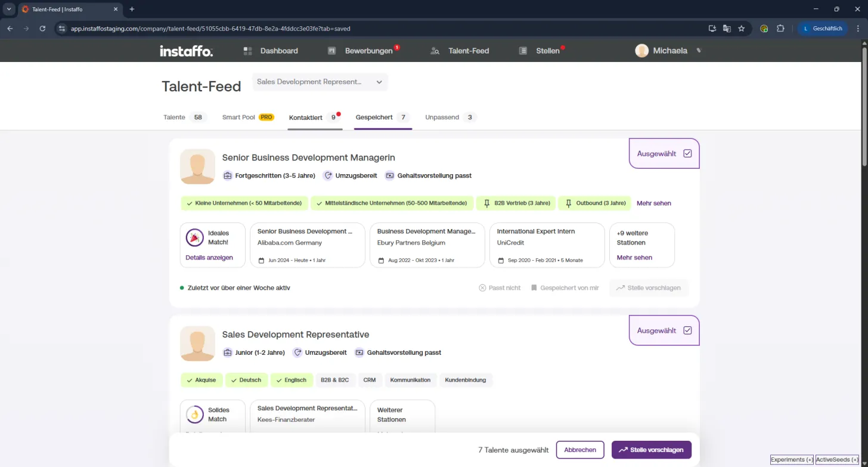Switch to the Kontaktiert tab
Image resolution: width=868 pixels, height=467 pixels.
click(x=315, y=117)
